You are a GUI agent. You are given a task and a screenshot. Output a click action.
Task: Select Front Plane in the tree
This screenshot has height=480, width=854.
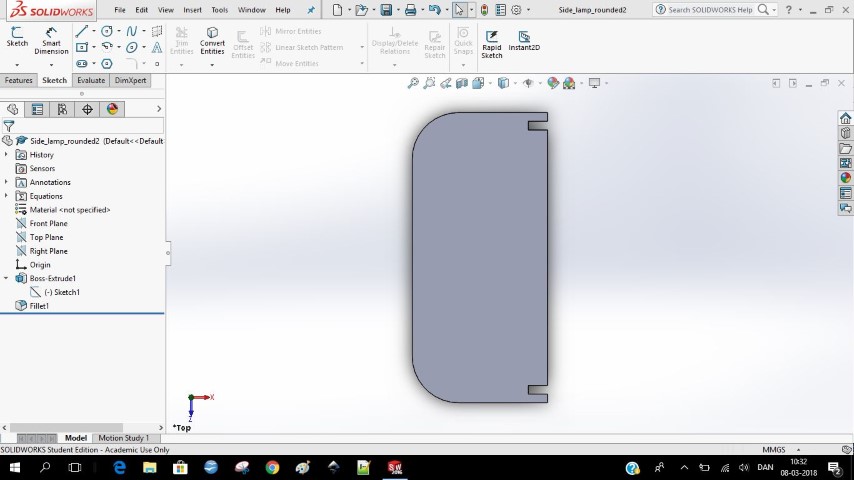(x=48, y=223)
